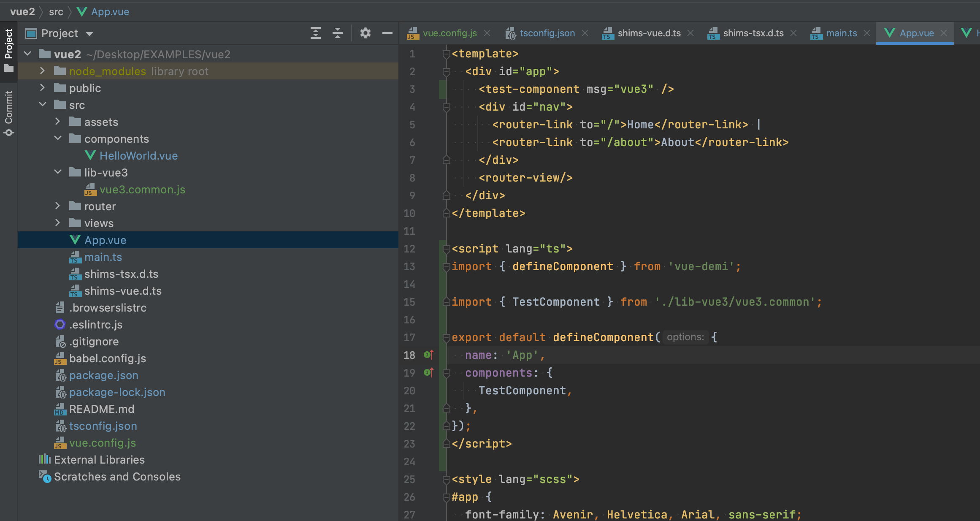Switch to shims-tsx.d.ts editor tab
Screen dimensions: 980x521
click(x=753, y=33)
